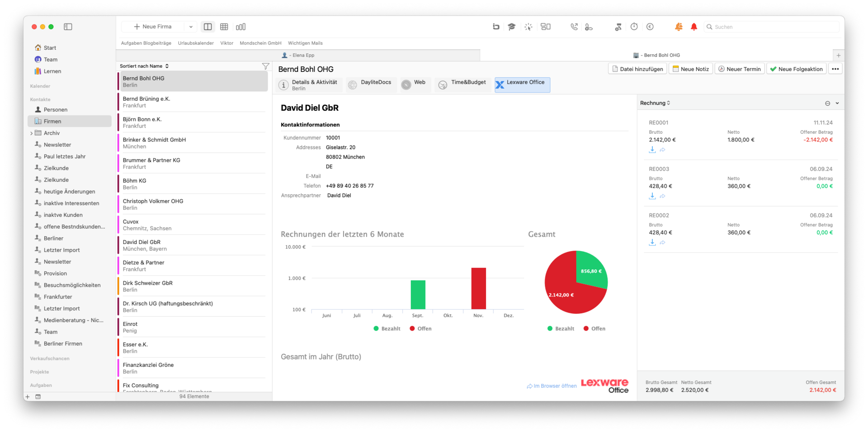
Task: Toggle the sidebar visibility
Action: coord(68,27)
